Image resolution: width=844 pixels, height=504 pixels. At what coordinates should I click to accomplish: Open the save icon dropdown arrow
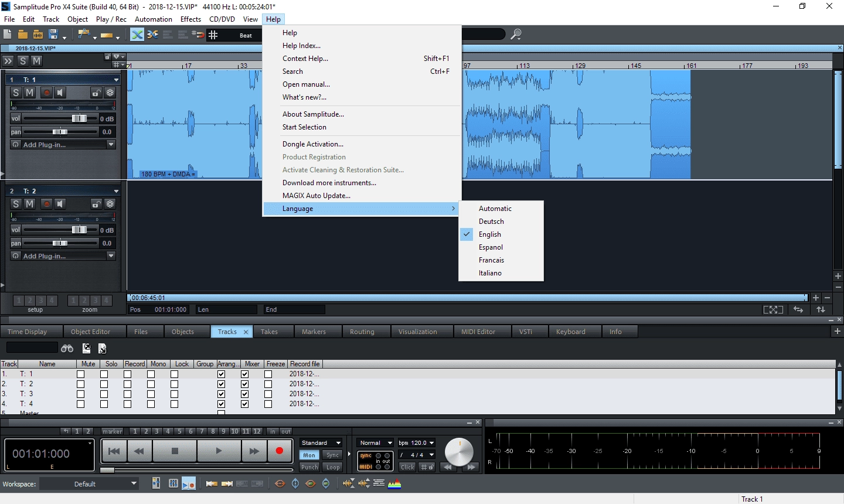click(x=64, y=38)
